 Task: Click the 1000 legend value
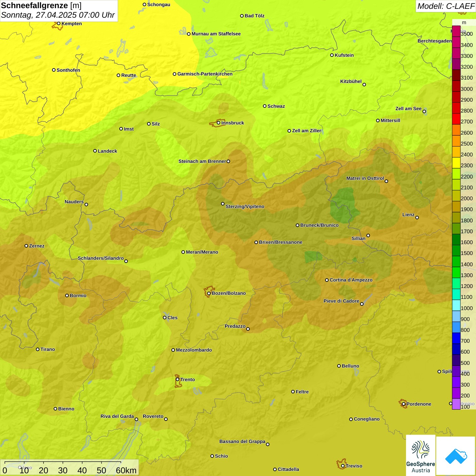[x=466, y=308]
